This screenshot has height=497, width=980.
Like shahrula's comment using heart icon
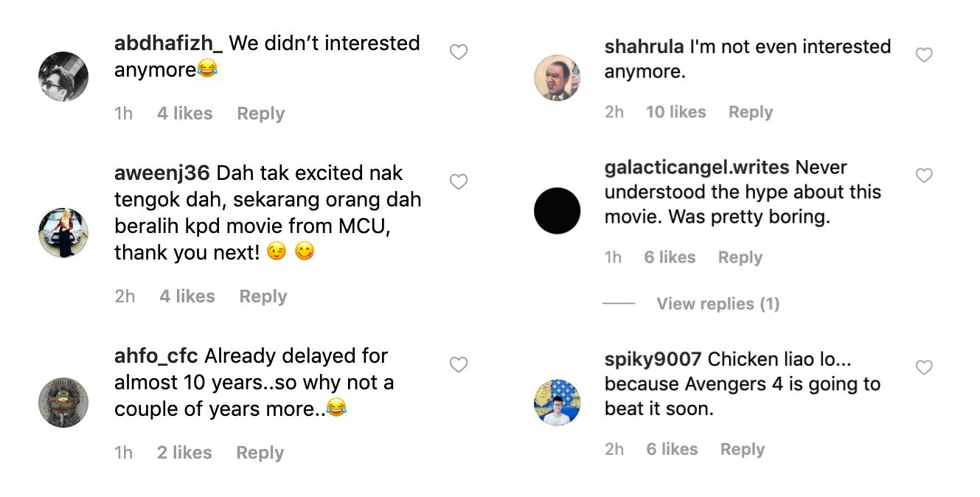click(924, 55)
